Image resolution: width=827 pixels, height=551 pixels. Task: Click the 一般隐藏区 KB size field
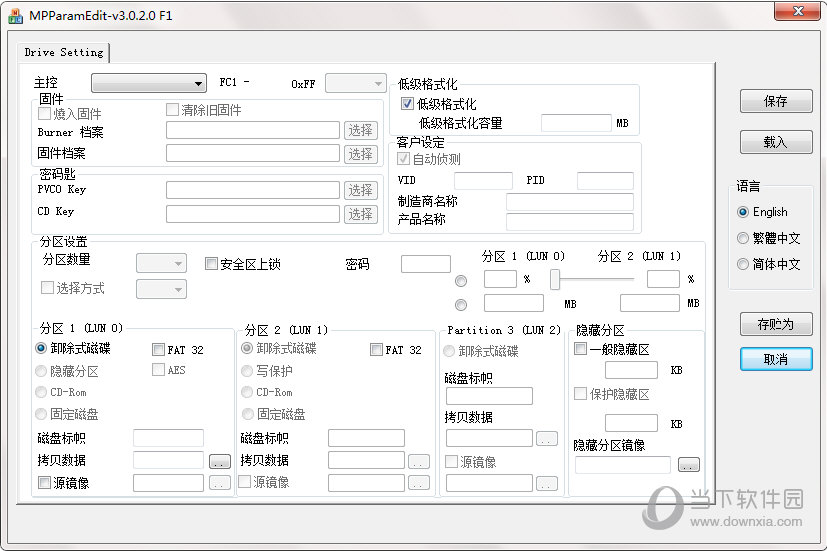631,370
